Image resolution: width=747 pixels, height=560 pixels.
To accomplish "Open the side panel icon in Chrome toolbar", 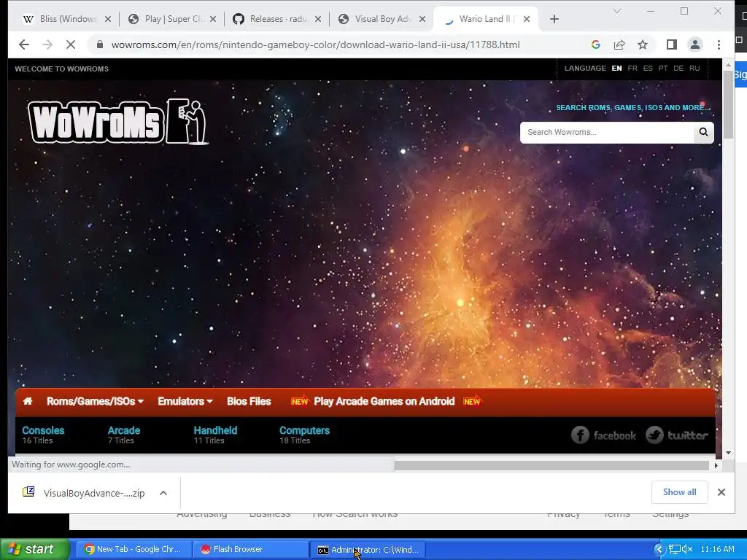I will point(672,44).
